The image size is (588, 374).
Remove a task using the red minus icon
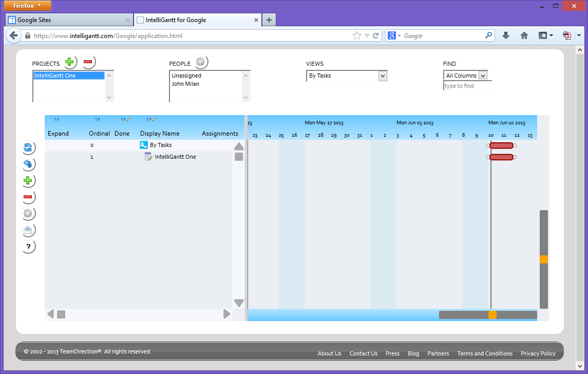point(29,197)
